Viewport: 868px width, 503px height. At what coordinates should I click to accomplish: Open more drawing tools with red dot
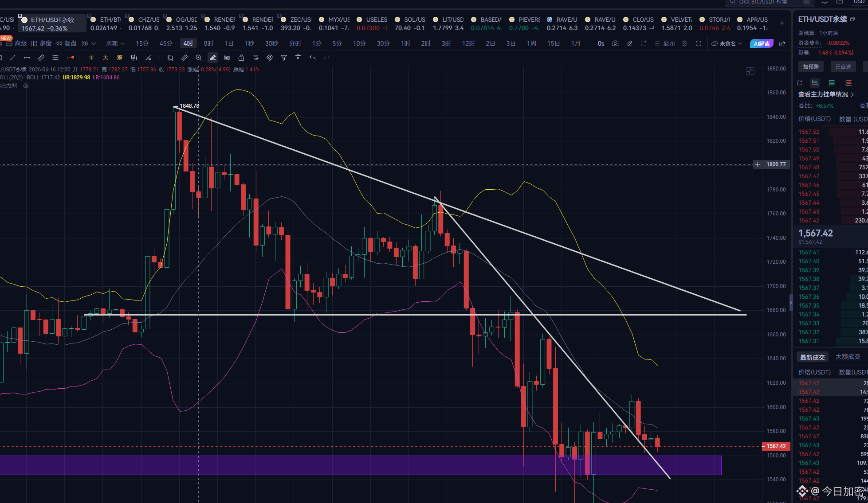[x=71, y=58]
